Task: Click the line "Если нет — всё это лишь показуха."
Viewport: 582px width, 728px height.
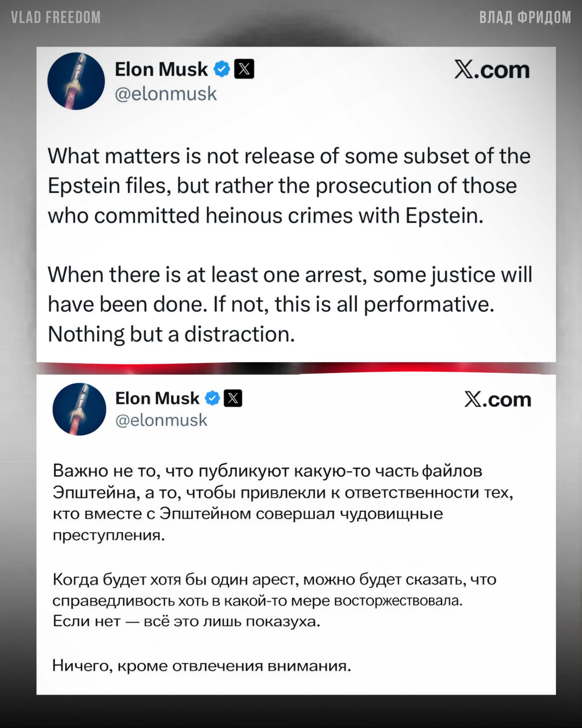Action: (186, 621)
